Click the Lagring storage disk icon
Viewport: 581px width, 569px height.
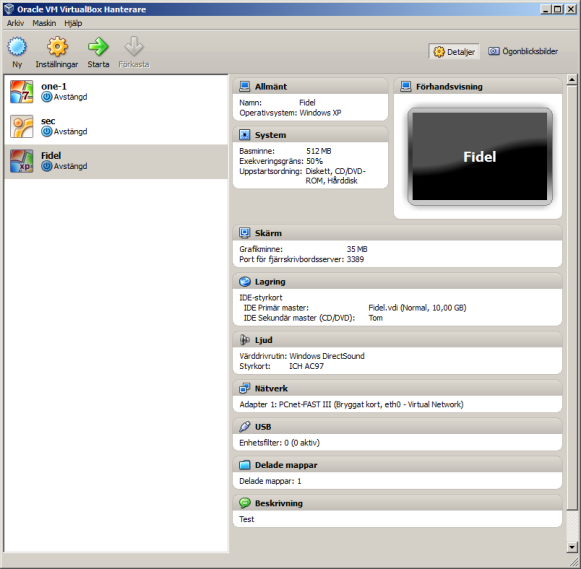point(245,282)
